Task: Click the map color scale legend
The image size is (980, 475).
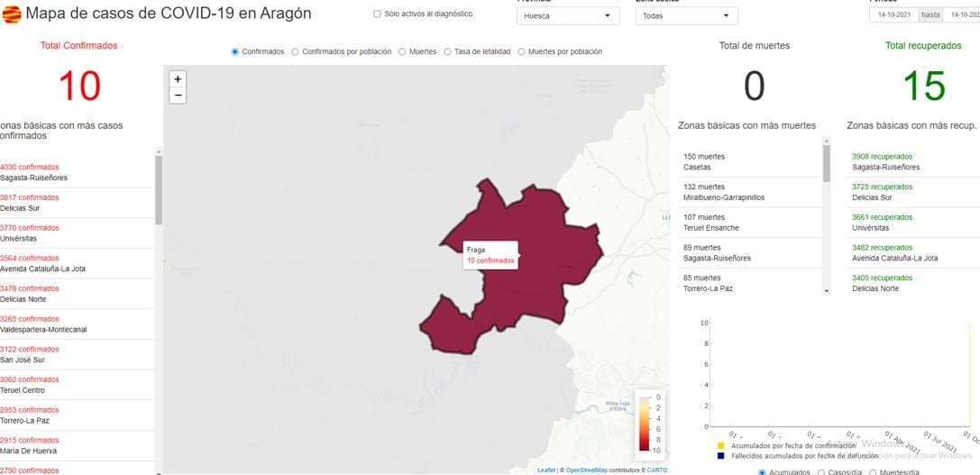Action: 650,424
